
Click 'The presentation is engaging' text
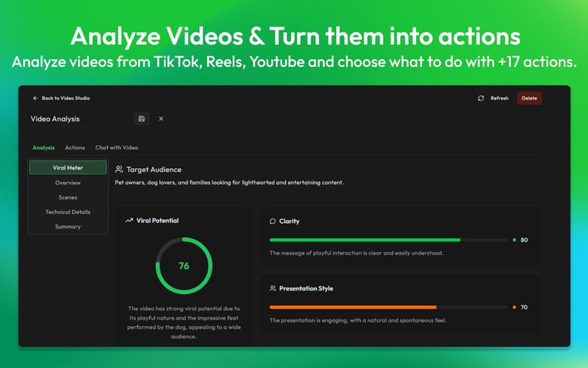358,320
